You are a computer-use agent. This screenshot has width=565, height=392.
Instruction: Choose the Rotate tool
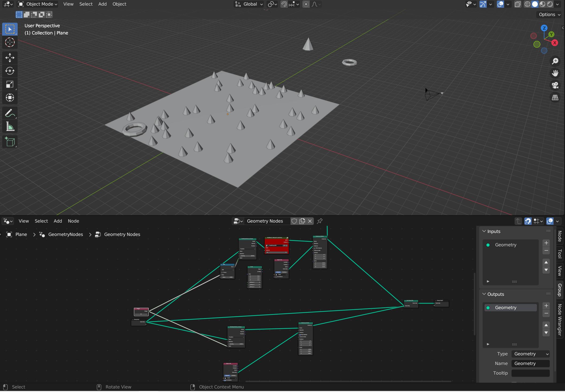click(10, 71)
